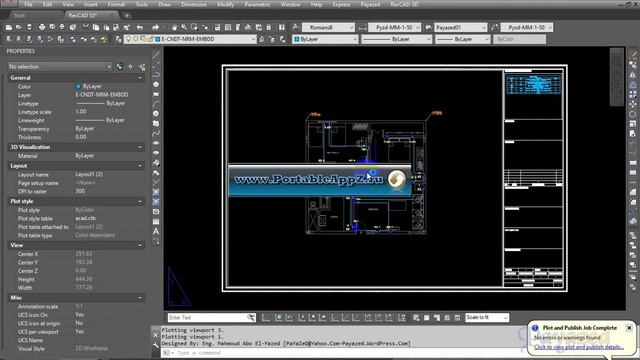Select the Circle draw tool
This screenshot has width=640, height=360.
156,113
